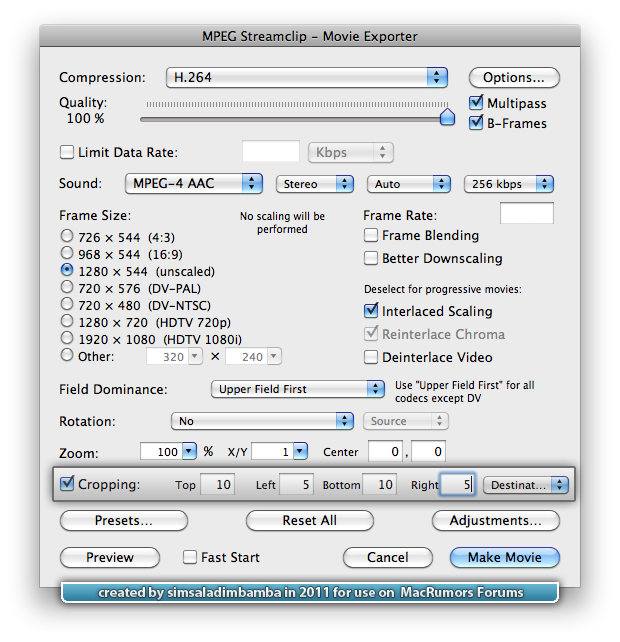The image size is (620, 642).
Task: Click the Top crop field showing 10
Action: pyautogui.click(x=217, y=485)
